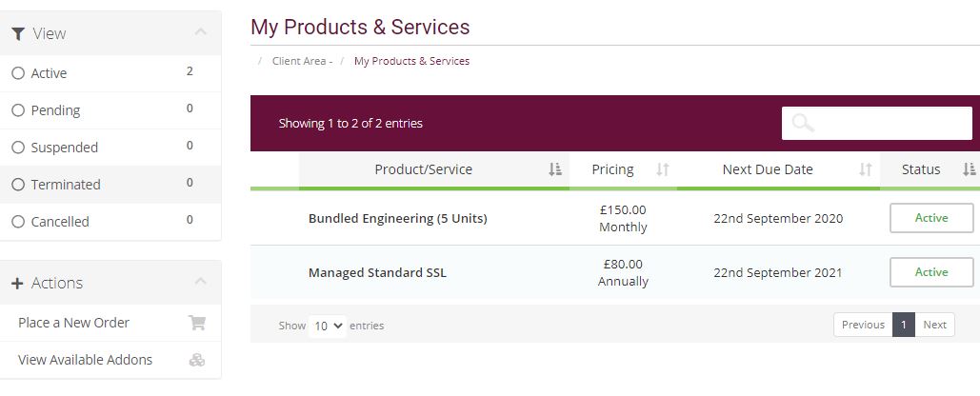Viewport: 980px width, 396px height.
Task: Select the Pending filter radio button
Action: (x=18, y=110)
